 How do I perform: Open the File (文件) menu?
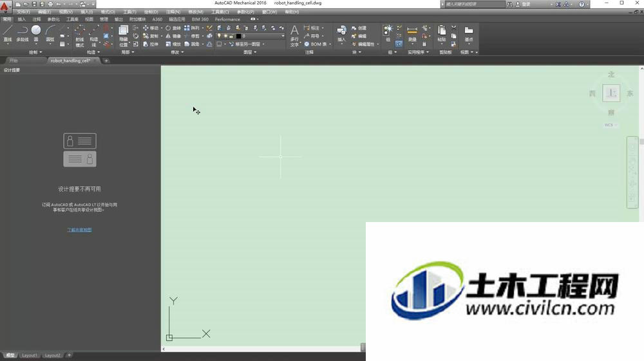click(x=23, y=12)
